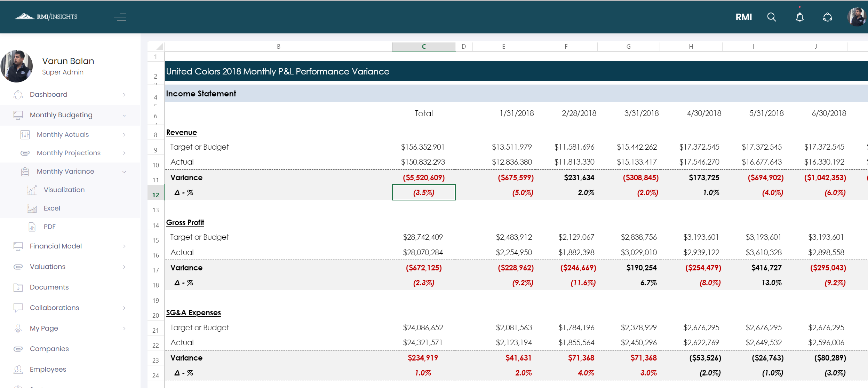Select the 6/30/2018 date column header
This screenshot has height=388, width=868.
829,113
